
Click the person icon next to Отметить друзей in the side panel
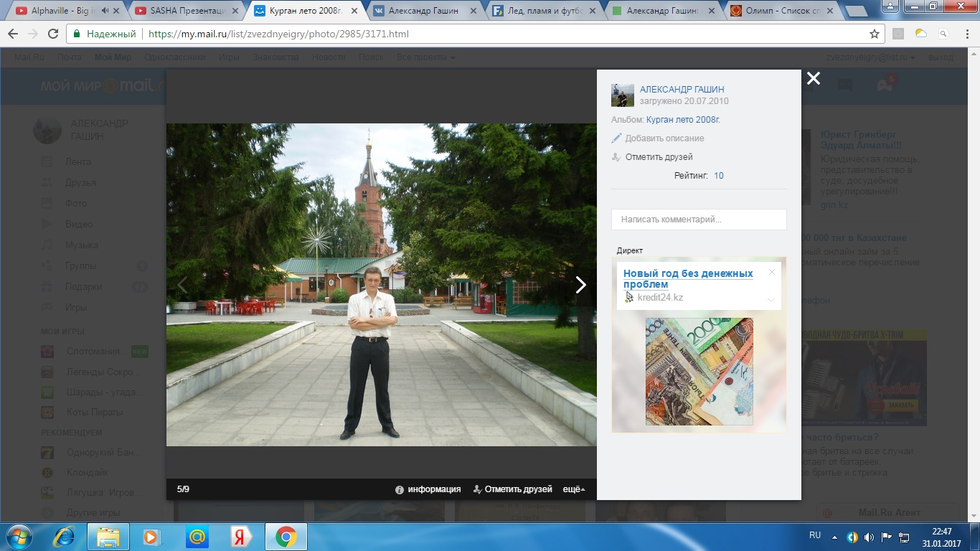click(616, 157)
